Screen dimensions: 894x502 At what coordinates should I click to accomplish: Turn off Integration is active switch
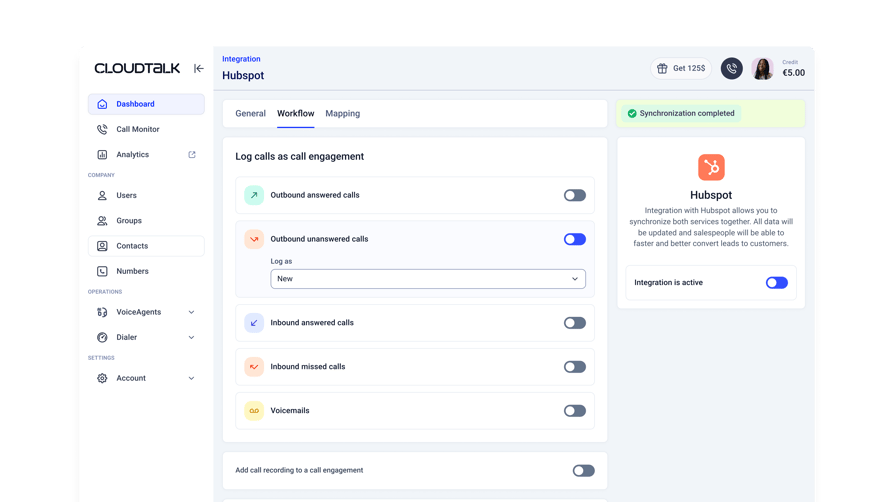click(x=777, y=283)
